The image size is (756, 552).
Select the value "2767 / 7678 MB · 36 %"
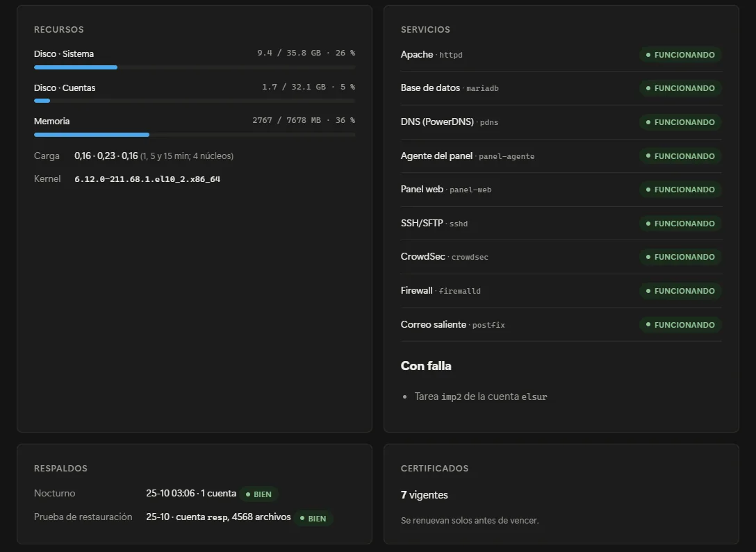point(304,120)
